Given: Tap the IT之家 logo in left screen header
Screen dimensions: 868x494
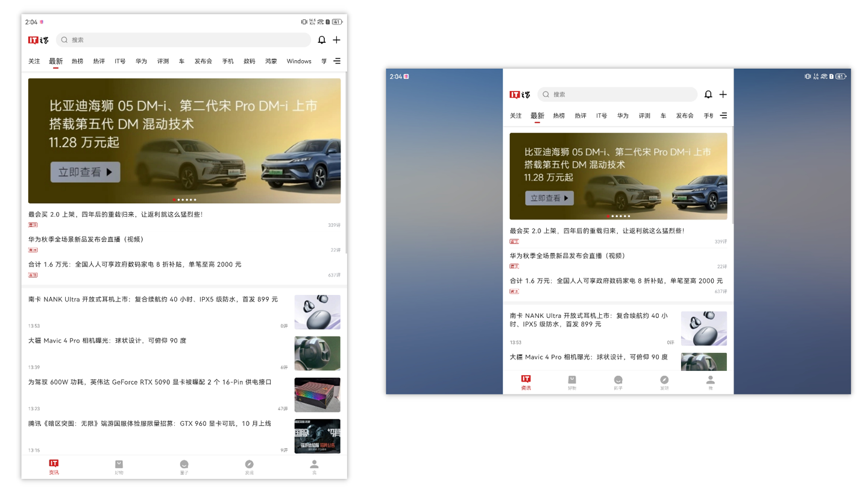Looking at the screenshot, I should [38, 40].
